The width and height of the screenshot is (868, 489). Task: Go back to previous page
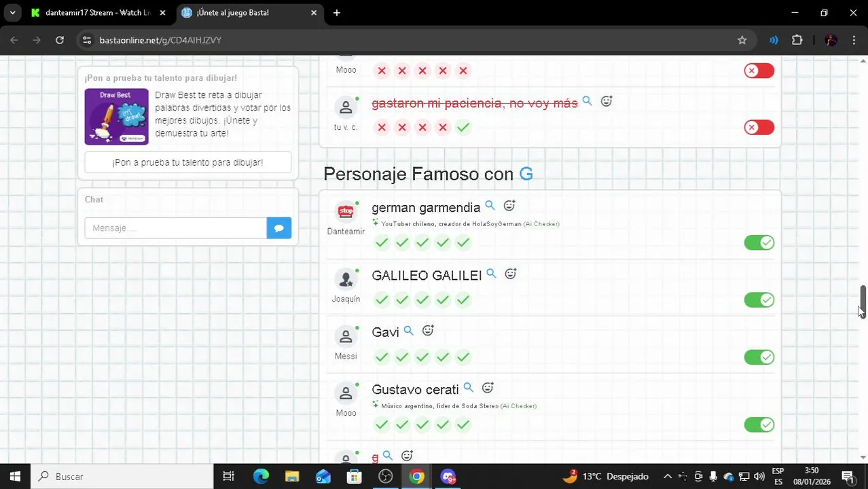[14, 40]
